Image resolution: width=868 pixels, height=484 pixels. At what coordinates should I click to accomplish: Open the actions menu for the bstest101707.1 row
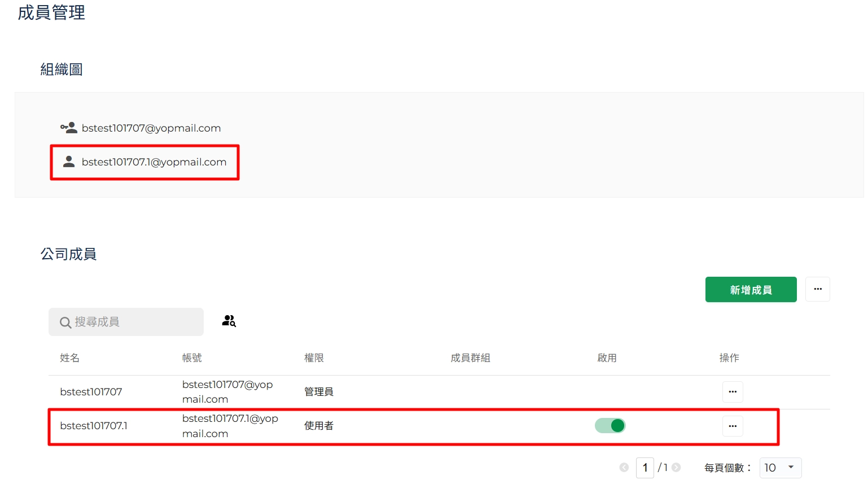tap(733, 426)
